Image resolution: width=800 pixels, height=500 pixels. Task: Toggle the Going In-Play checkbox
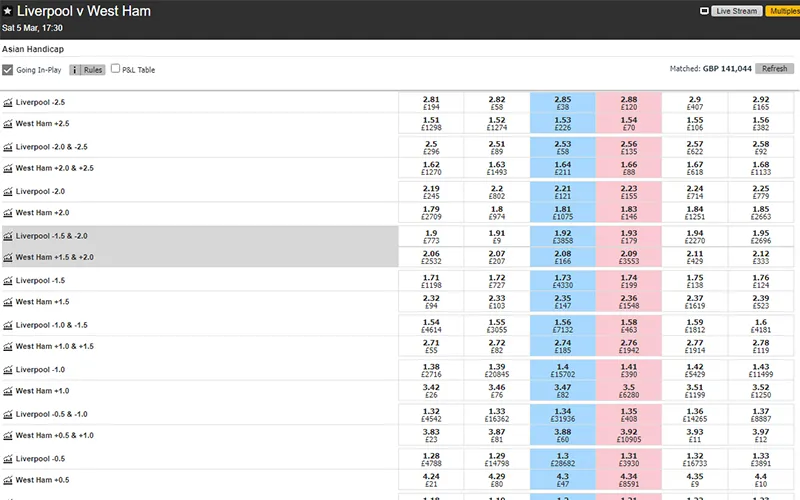[x=8, y=70]
